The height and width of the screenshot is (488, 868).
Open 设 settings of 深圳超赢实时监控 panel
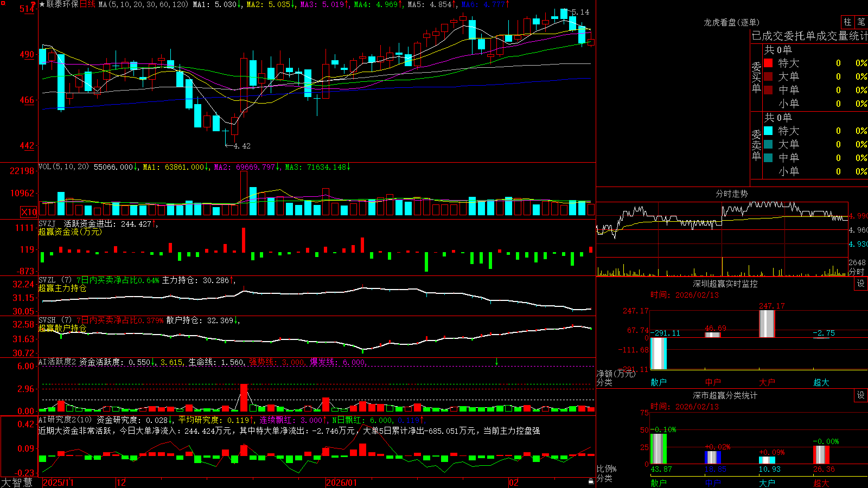(861, 284)
